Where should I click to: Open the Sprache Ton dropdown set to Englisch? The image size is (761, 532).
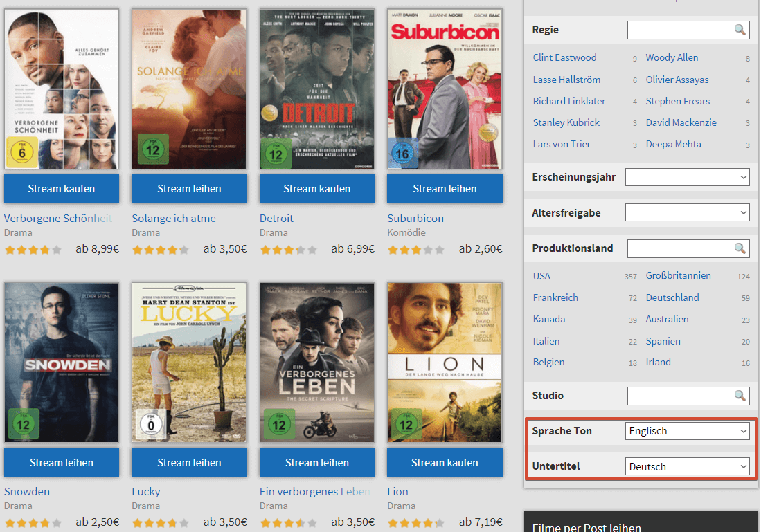687,430
